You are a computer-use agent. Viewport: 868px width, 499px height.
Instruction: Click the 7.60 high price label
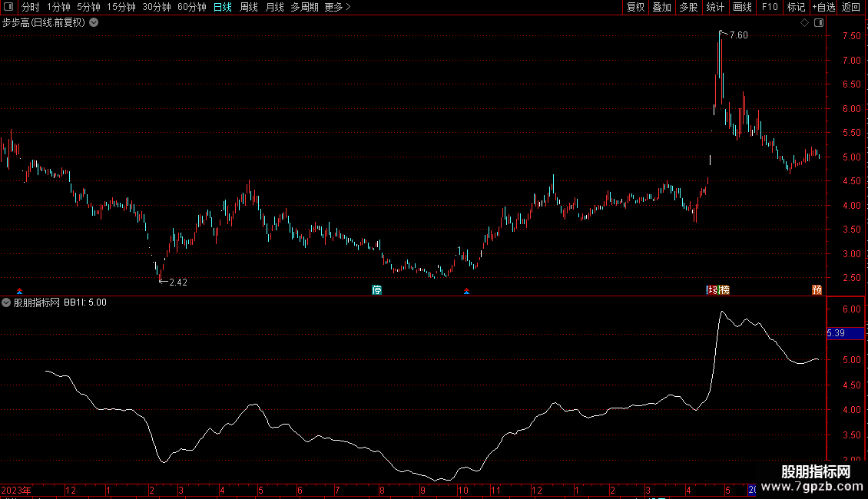(738, 35)
